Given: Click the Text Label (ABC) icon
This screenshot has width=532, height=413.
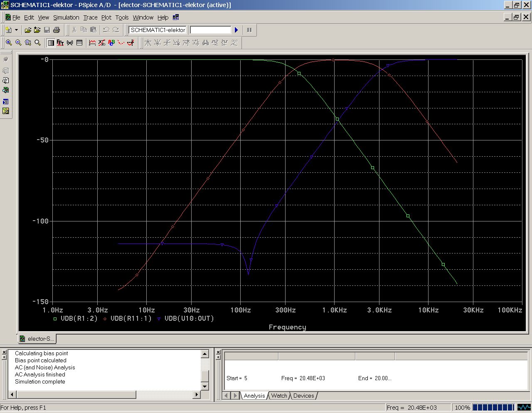Looking at the screenshot, I should coord(111,43).
